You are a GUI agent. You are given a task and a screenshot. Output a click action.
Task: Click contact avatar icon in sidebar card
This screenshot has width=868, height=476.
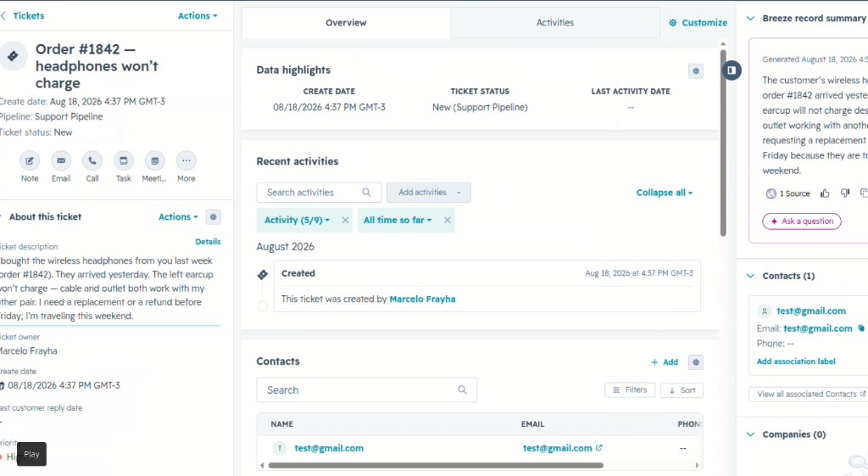tap(765, 311)
